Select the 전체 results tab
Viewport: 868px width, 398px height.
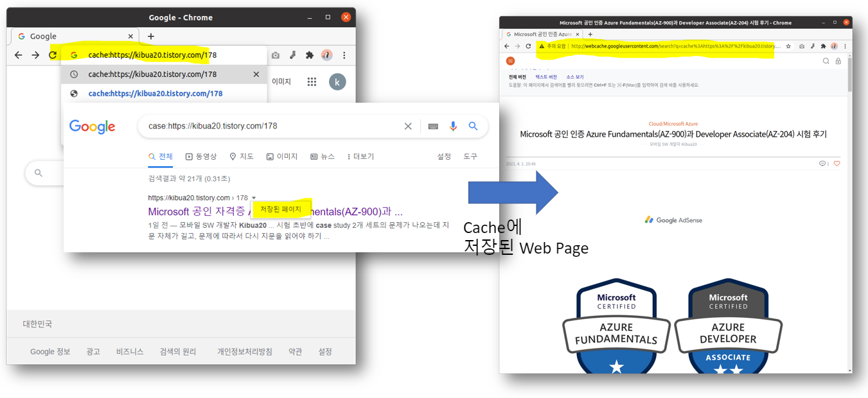pos(161,157)
